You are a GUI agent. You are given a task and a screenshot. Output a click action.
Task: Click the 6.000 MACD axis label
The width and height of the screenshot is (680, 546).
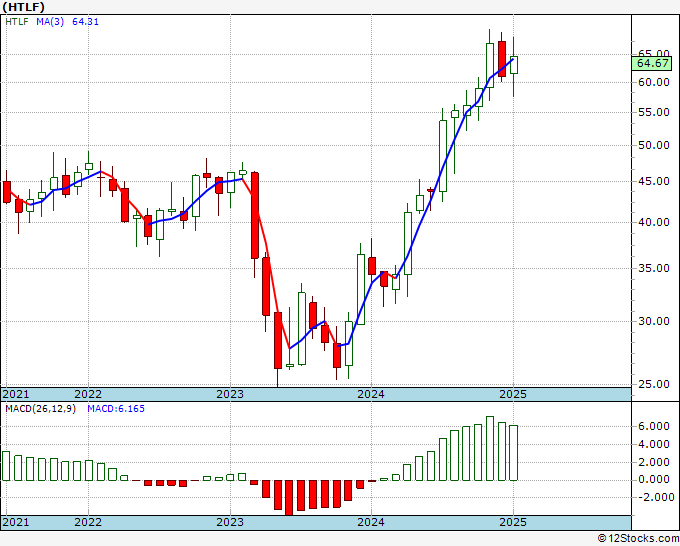point(654,426)
